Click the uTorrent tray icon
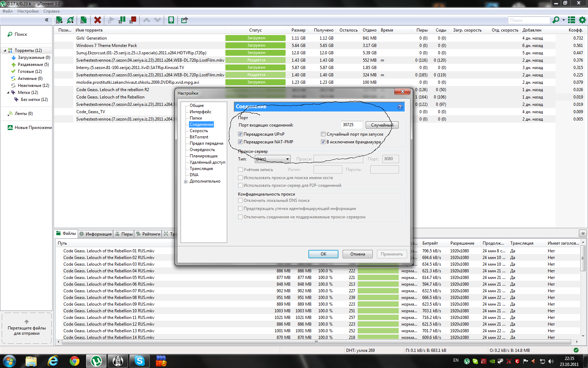588x368 pixels. pos(467,361)
